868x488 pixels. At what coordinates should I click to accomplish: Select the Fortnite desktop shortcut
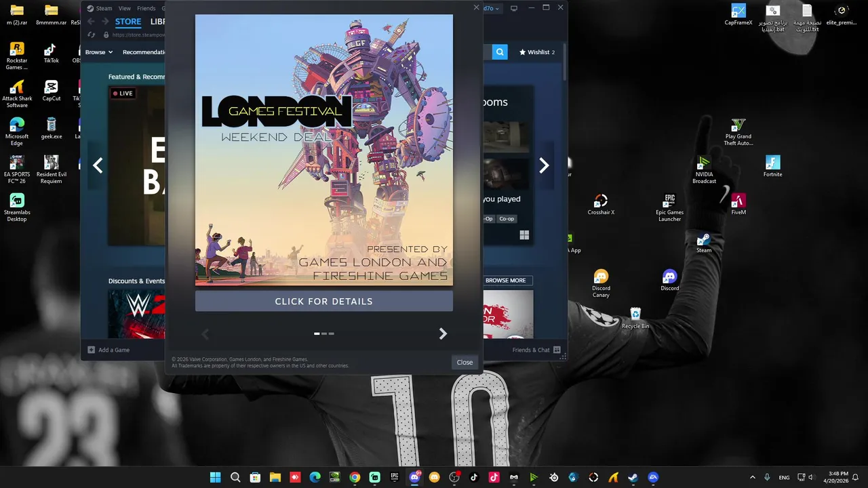coord(772,167)
